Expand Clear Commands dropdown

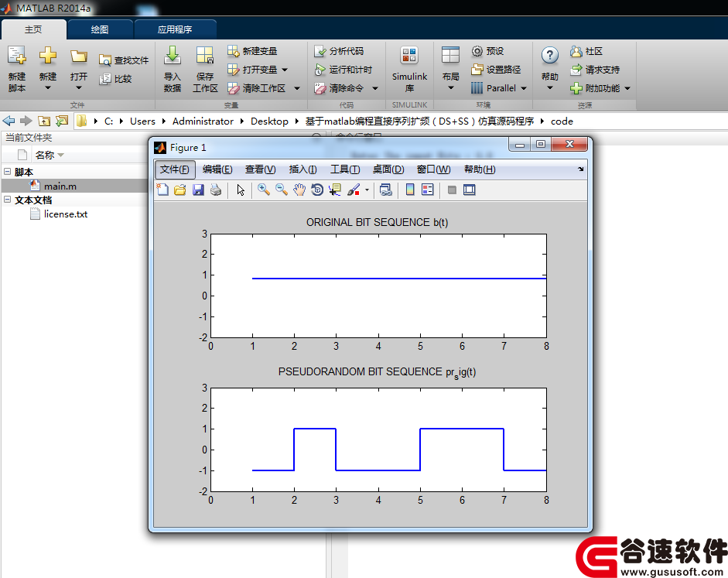click(375, 88)
